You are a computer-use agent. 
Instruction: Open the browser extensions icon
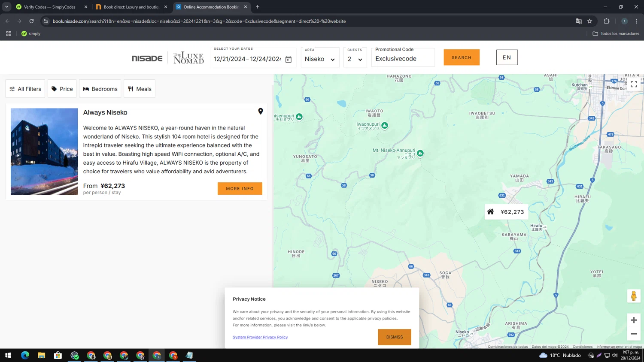pos(607,21)
